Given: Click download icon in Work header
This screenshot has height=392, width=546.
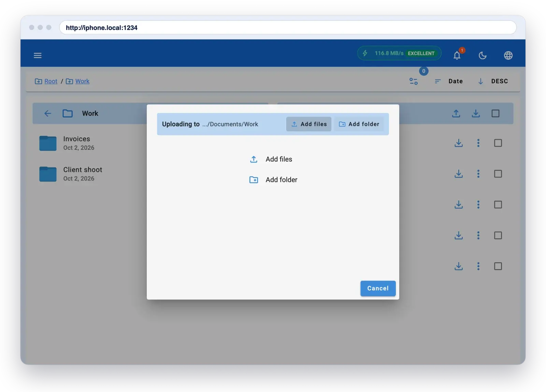Looking at the screenshot, I should pyautogui.click(x=476, y=113).
